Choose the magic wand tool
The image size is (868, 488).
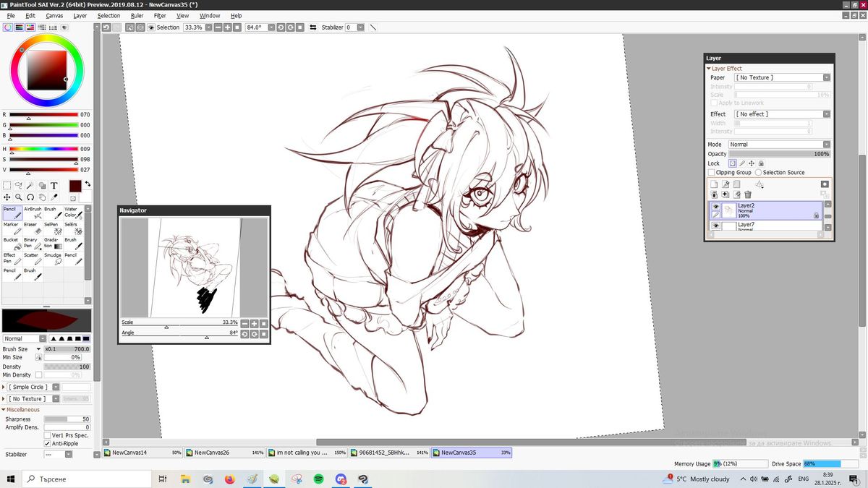[x=30, y=186]
